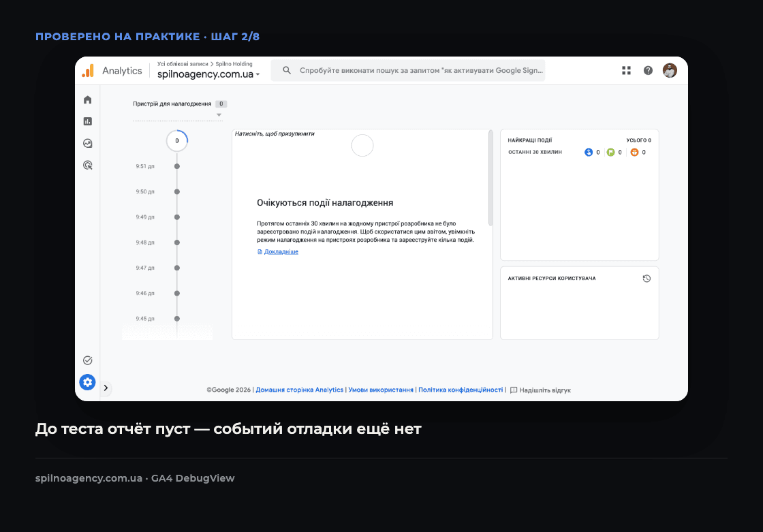
Task: Pause the seconds stream circle
Action: (362, 146)
